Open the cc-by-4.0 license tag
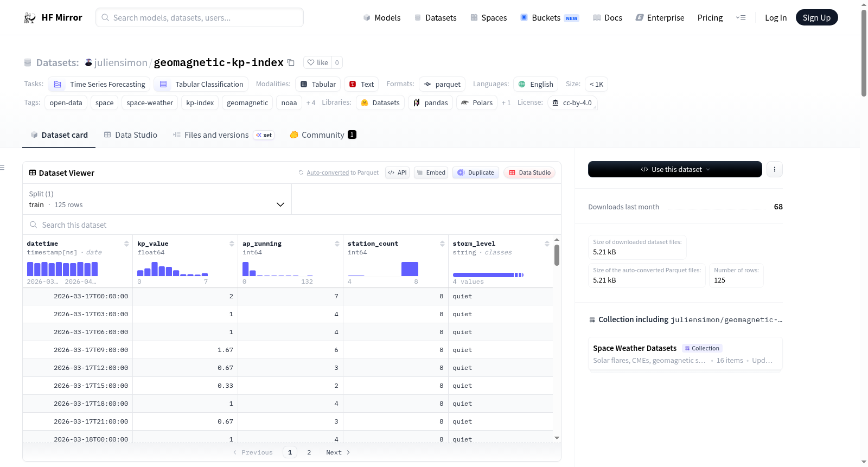 tap(572, 103)
